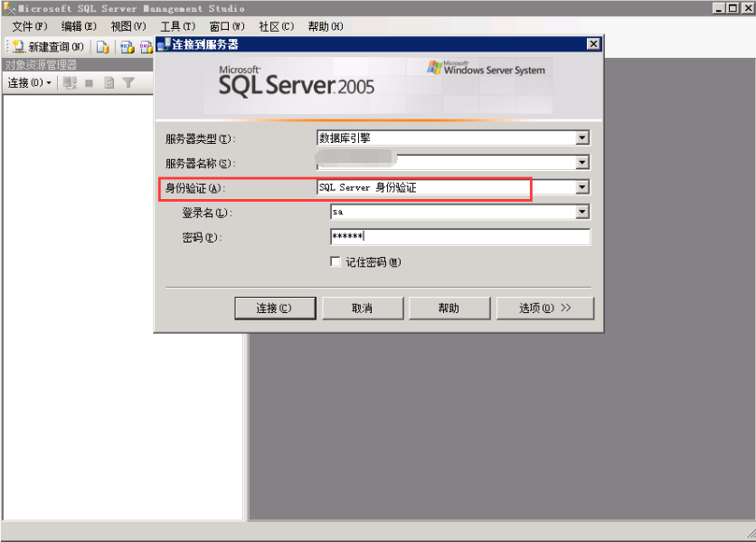Open the 工具(T) menu
756x542 pixels.
coord(177,26)
